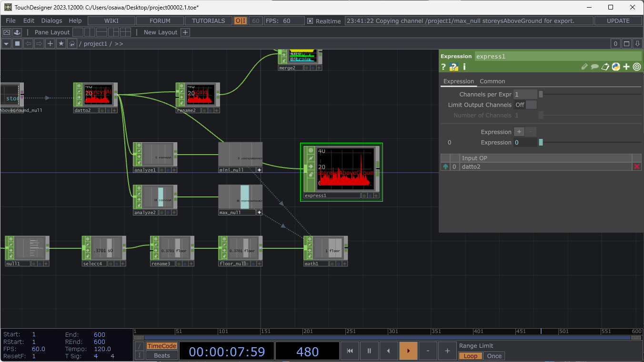Click the express1 operator name field
The image size is (644, 362).
tap(558, 56)
